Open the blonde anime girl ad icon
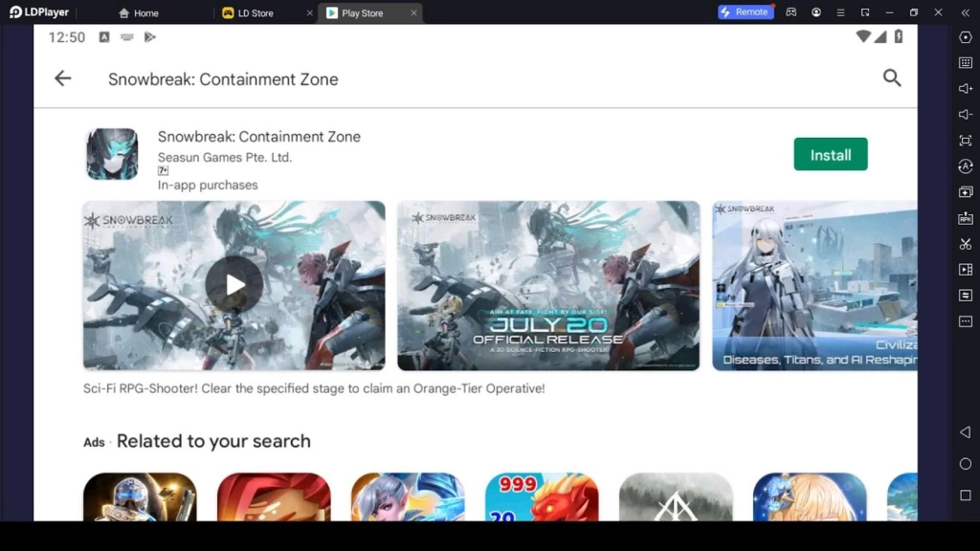Image resolution: width=980 pixels, height=551 pixels. tap(810, 496)
